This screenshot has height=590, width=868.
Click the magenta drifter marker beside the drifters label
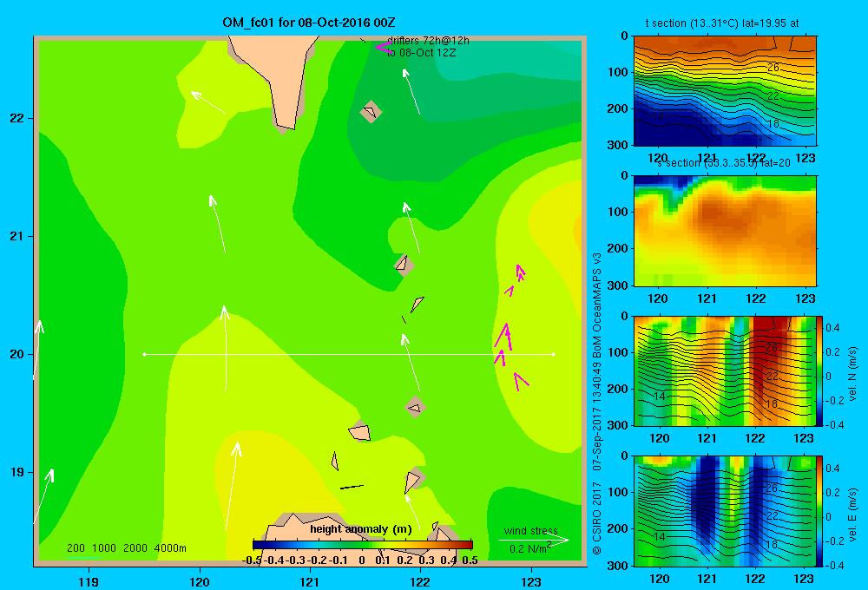click(383, 48)
